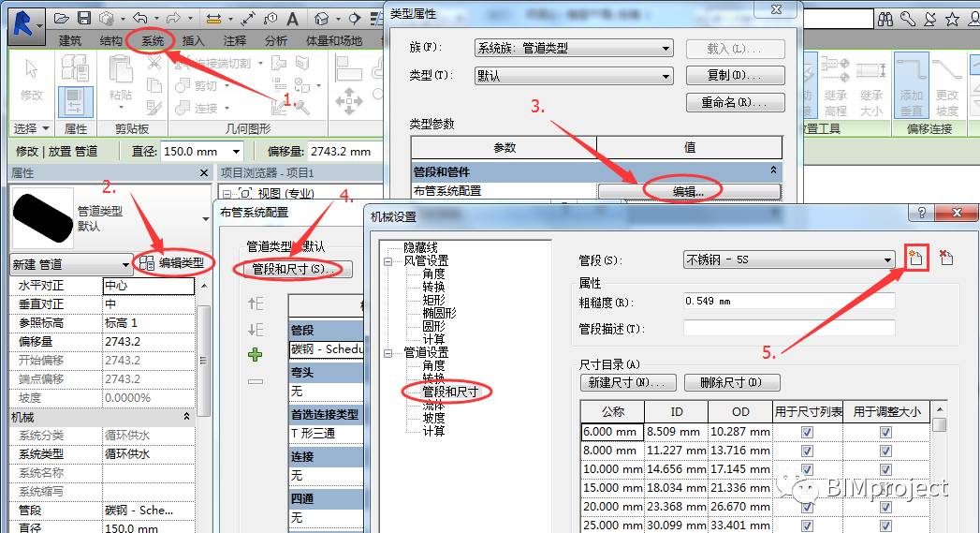Image resolution: width=980 pixels, height=533 pixels.
Task: Click the 粗糙度(R) input field 0.549 mm
Action: coord(789,301)
